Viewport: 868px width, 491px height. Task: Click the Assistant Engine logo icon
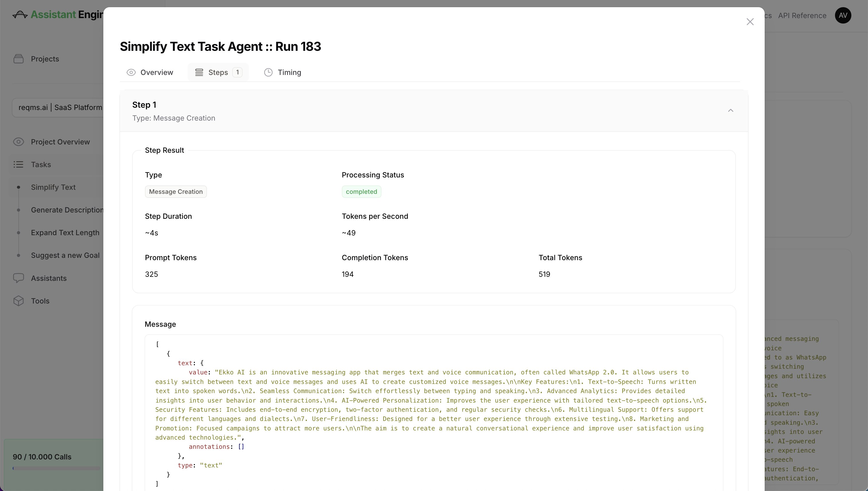point(20,15)
